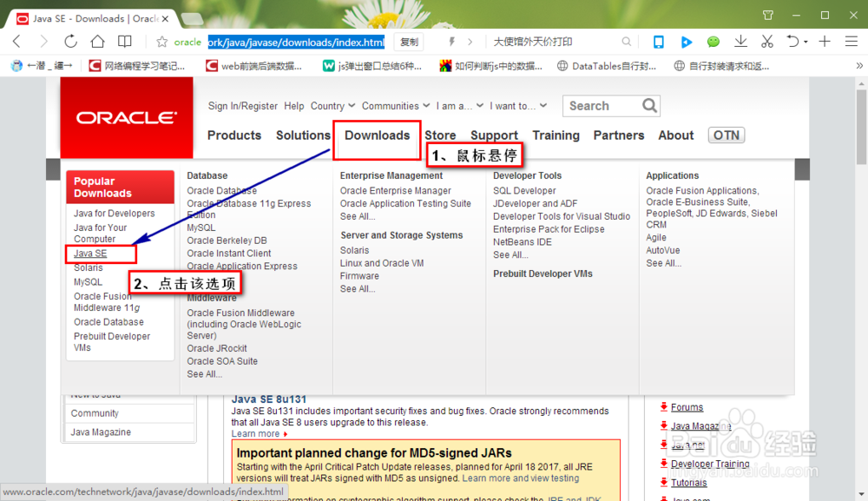
Task: Add new tab with plus icon
Action: [825, 42]
